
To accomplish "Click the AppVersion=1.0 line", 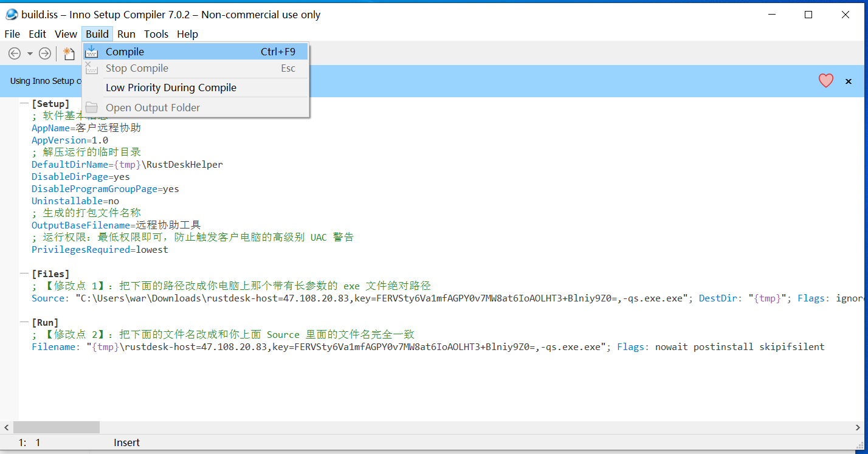I will pyautogui.click(x=70, y=140).
